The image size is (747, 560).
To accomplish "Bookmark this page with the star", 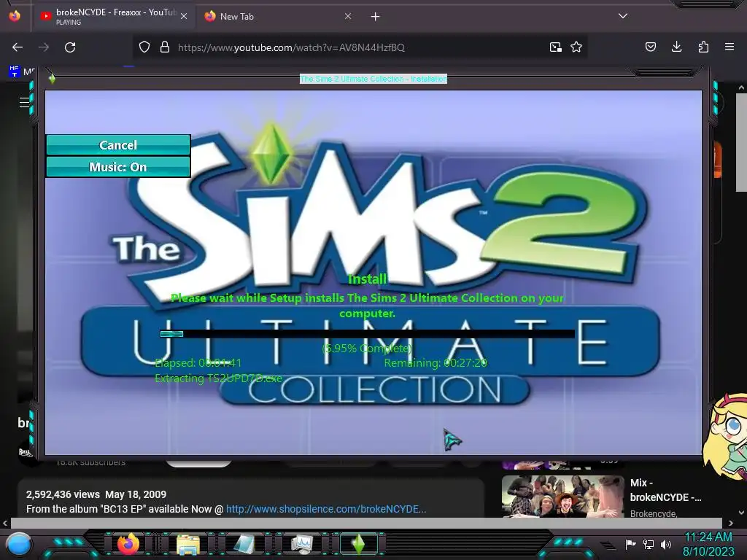I will tap(576, 47).
